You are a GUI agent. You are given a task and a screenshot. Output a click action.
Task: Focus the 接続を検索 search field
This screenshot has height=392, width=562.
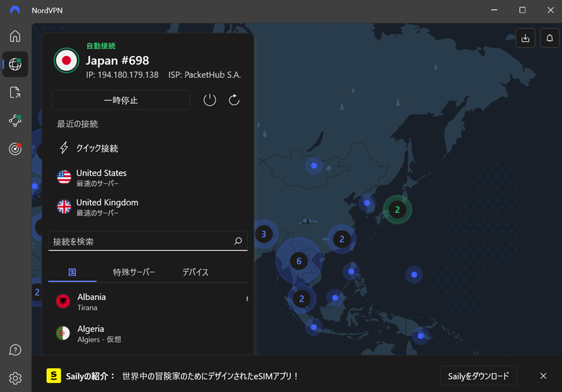coord(148,241)
